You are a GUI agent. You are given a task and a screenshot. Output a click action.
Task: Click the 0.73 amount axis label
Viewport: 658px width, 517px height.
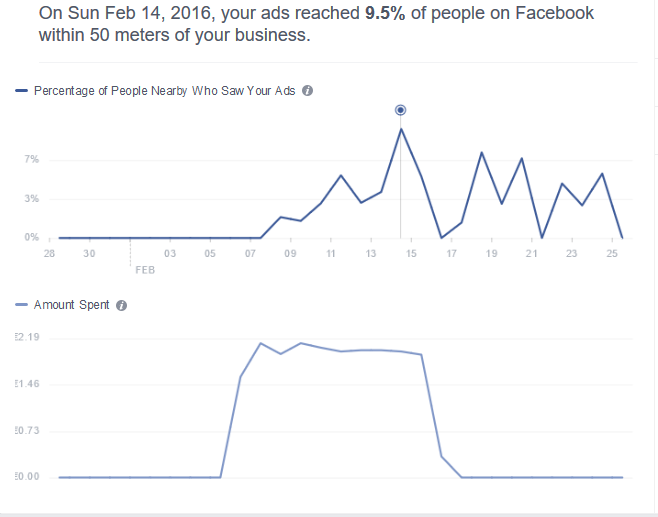27,431
